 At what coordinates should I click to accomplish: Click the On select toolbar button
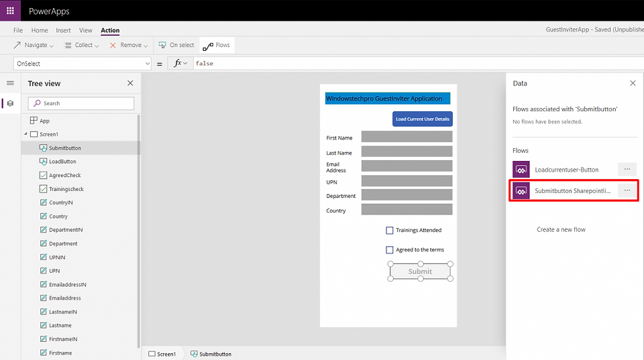[x=176, y=45]
